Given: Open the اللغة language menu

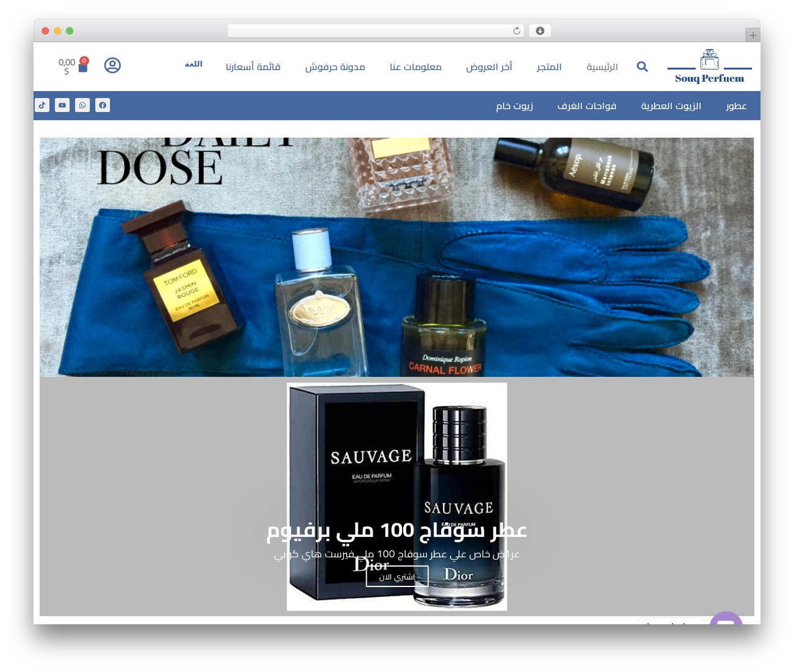Looking at the screenshot, I should pos(194,64).
